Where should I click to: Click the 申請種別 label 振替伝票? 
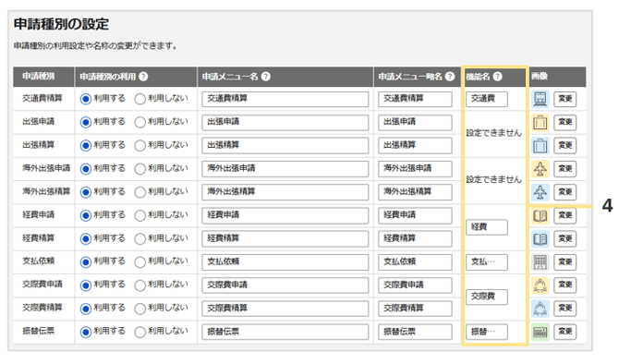(38, 331)
